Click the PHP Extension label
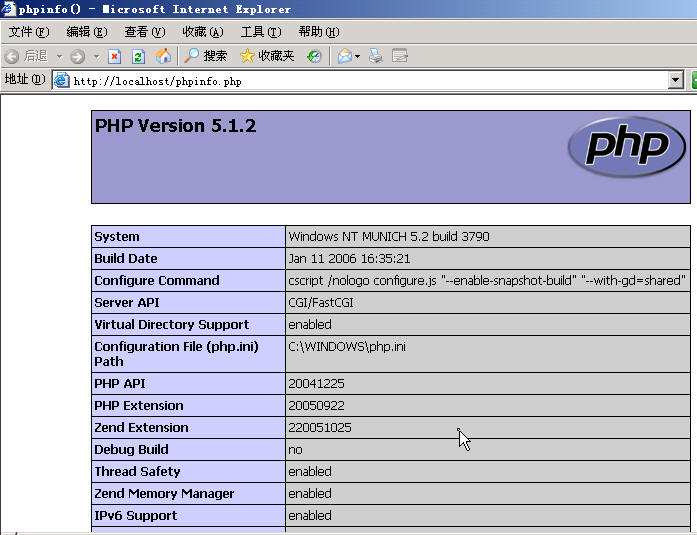The image size is (697, 535). (x=139, y=405)
